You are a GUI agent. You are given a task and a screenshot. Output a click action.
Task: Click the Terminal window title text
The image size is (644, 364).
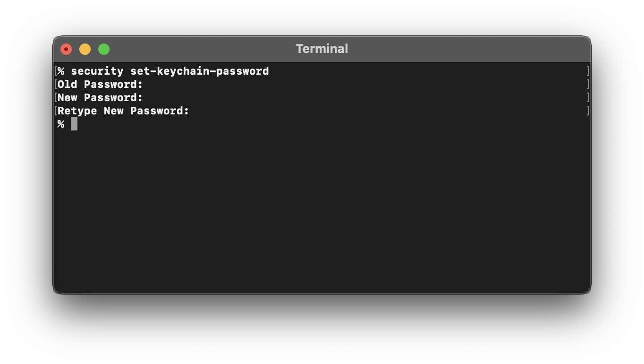[x=322, y=48]
